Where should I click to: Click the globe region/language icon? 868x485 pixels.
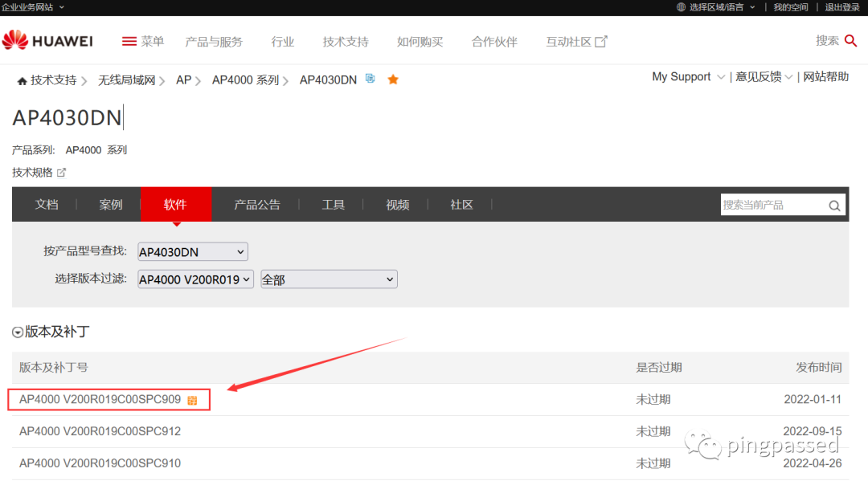tap(681, 7)
